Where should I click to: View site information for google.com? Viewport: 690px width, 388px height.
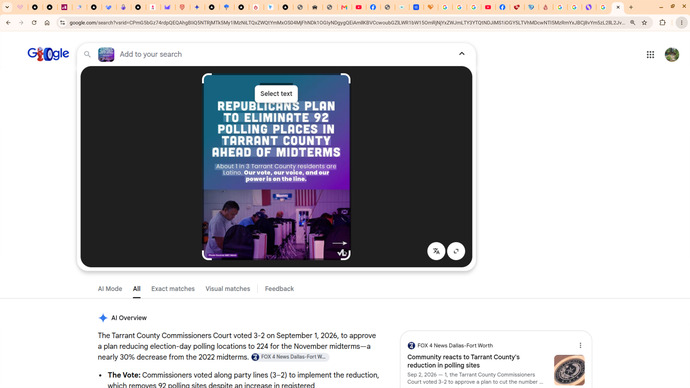click(62, 22)
